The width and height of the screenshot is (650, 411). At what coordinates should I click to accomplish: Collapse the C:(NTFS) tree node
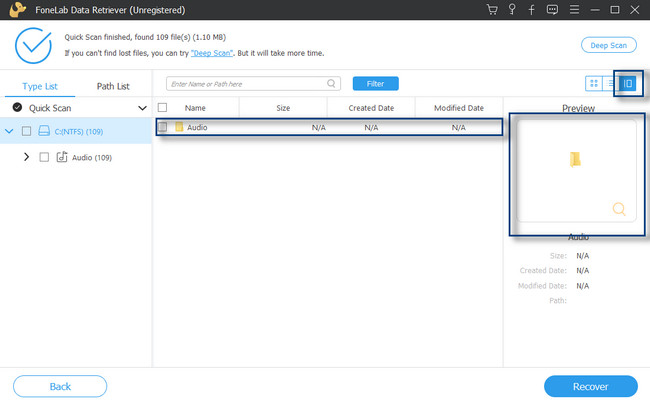pyautogui.click(x=9, y=131)
